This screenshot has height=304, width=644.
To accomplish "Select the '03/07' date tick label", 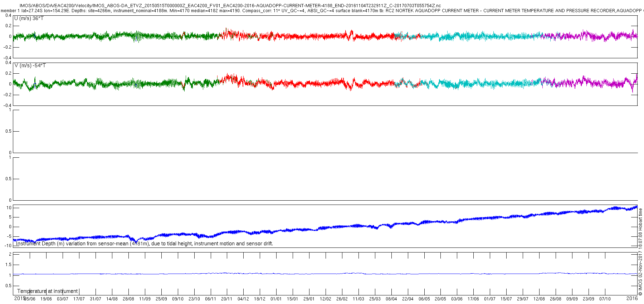I will [62, 299].
